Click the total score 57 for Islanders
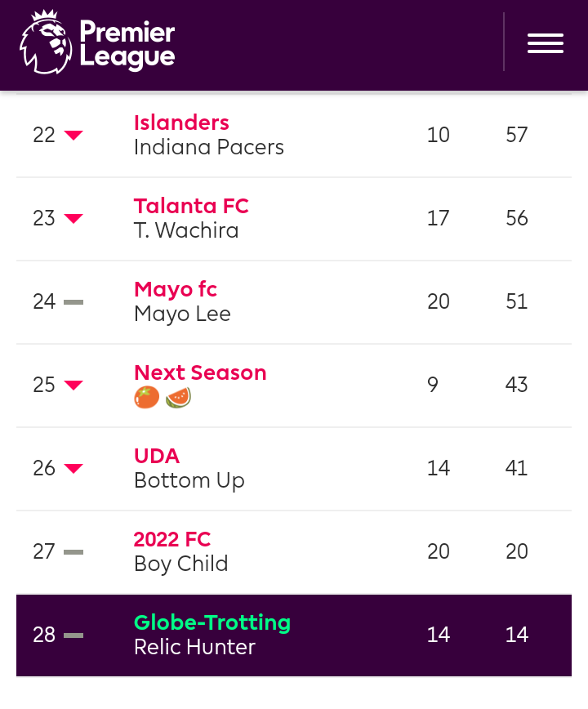This screenshot has height=709, width=588. tap(517, 135)
